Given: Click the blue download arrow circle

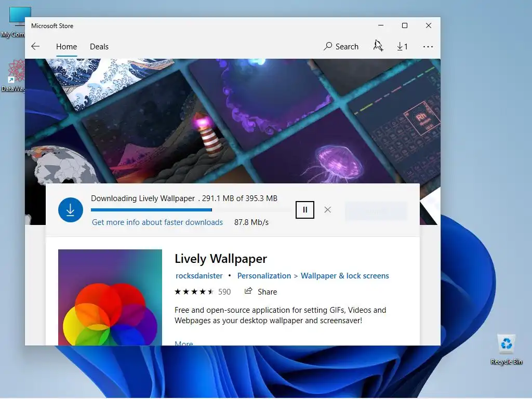Looking at the screenshot, I should [71, 210].
